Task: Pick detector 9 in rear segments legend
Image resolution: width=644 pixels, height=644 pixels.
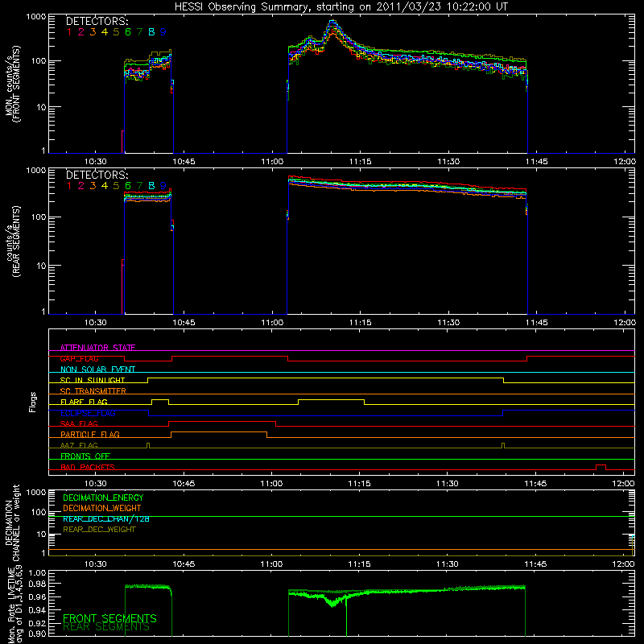Action: point(163,186)
